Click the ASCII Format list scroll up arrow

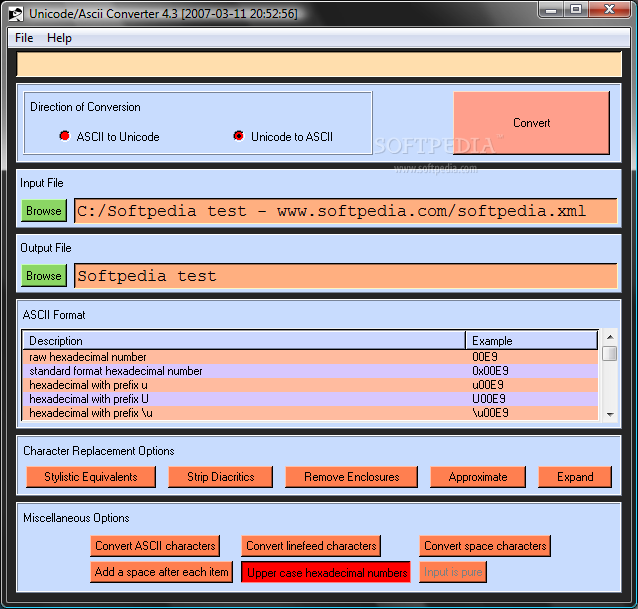click(x=610, y=337)
